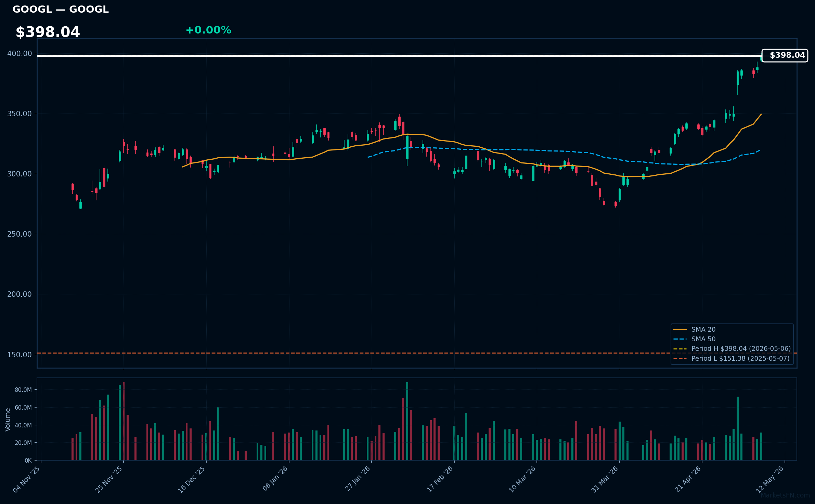Click the +0.00% change indicator

pos(208,30)
